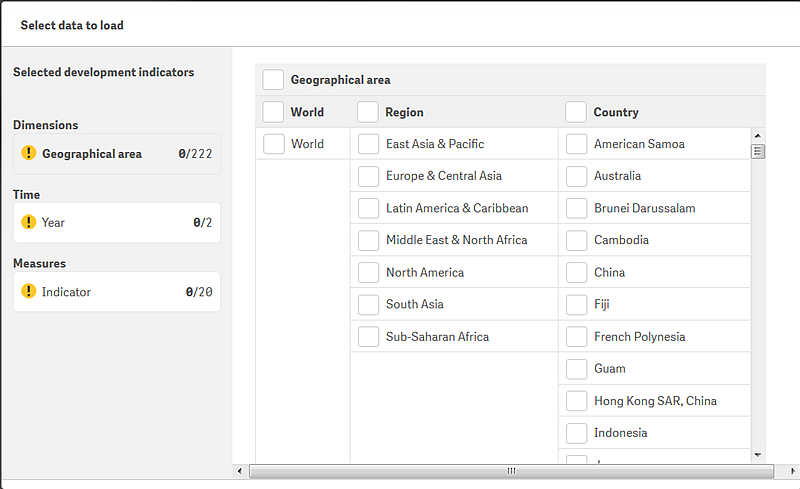Enable the World column header checkbox
This screenshot has height=489, width=800.
point(273,112)
